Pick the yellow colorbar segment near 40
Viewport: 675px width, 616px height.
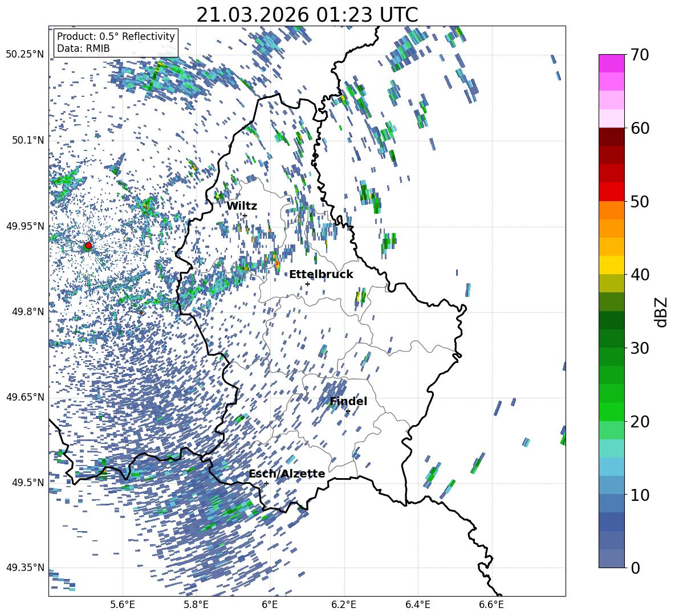click(612, 265)
